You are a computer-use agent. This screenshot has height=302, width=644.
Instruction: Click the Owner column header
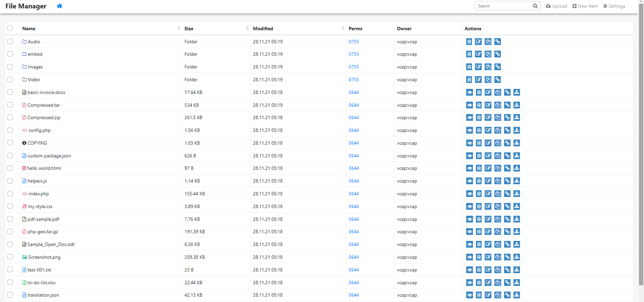pyautogui.click(x=404, y=29)
